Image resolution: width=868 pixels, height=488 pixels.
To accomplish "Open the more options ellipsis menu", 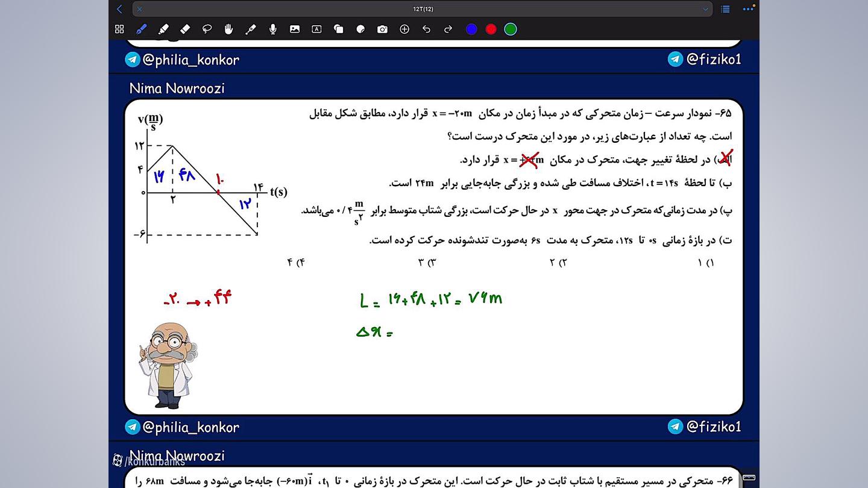I will pyautogui.click(x=748, y=9).
